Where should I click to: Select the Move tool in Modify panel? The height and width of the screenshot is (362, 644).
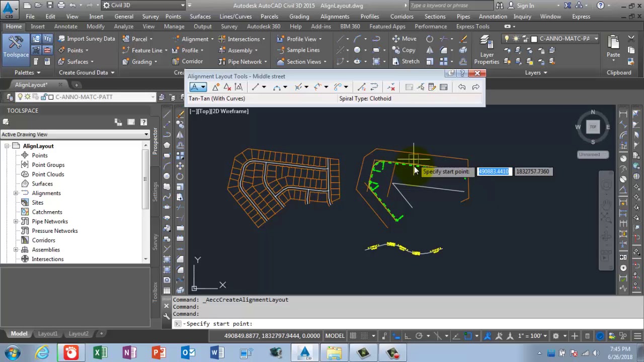pyautogui.click(x=405, y=39)
